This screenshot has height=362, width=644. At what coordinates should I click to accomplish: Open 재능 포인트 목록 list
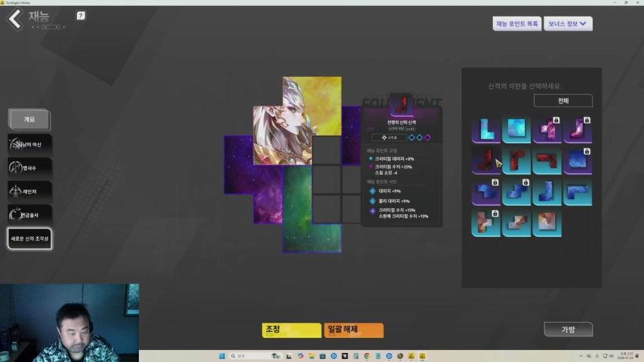pyautogui.click(x=516, y=24)
